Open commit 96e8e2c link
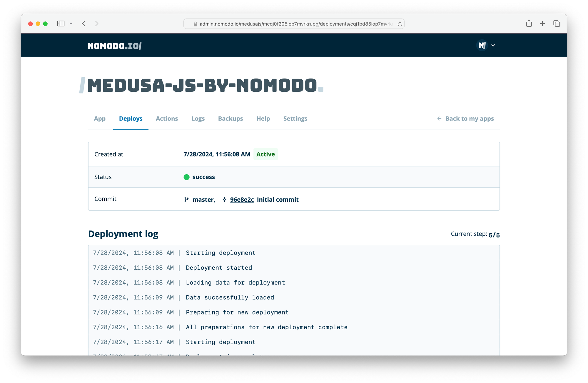Screen dimensions: 588x383 [x=242, y=200]
